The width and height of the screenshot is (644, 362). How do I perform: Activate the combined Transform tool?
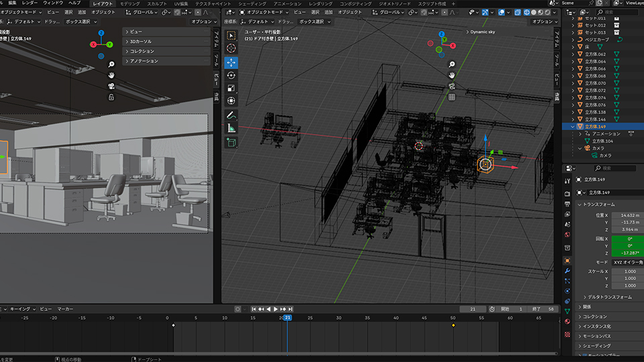click(231, 101)
